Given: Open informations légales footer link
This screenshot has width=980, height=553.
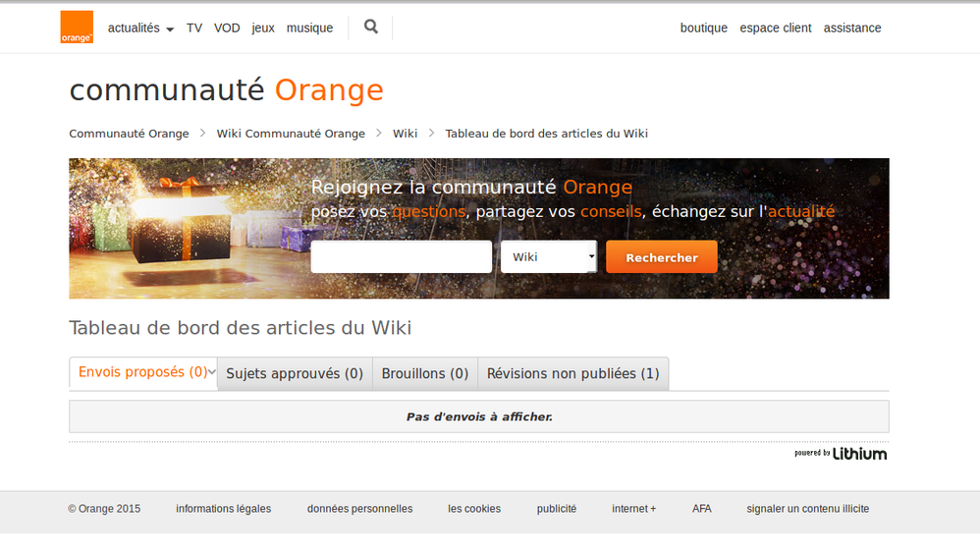Looking at the screenshot, I should [223, 509].
